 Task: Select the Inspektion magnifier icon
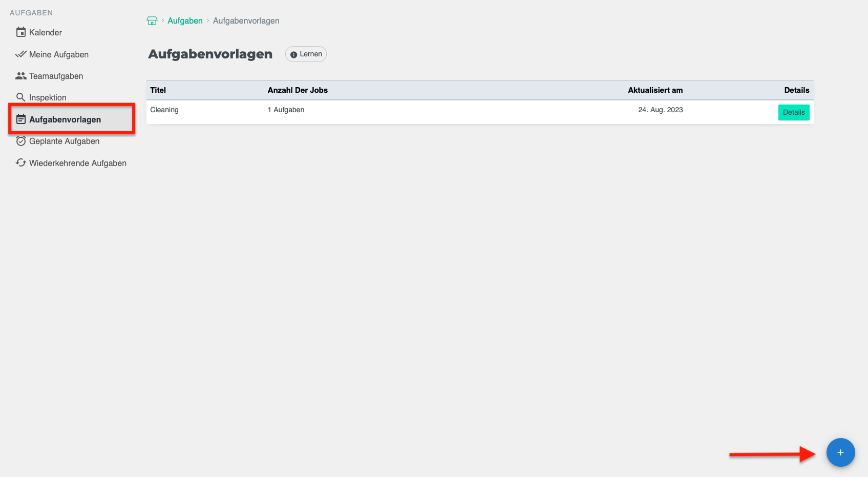(20, 96)
